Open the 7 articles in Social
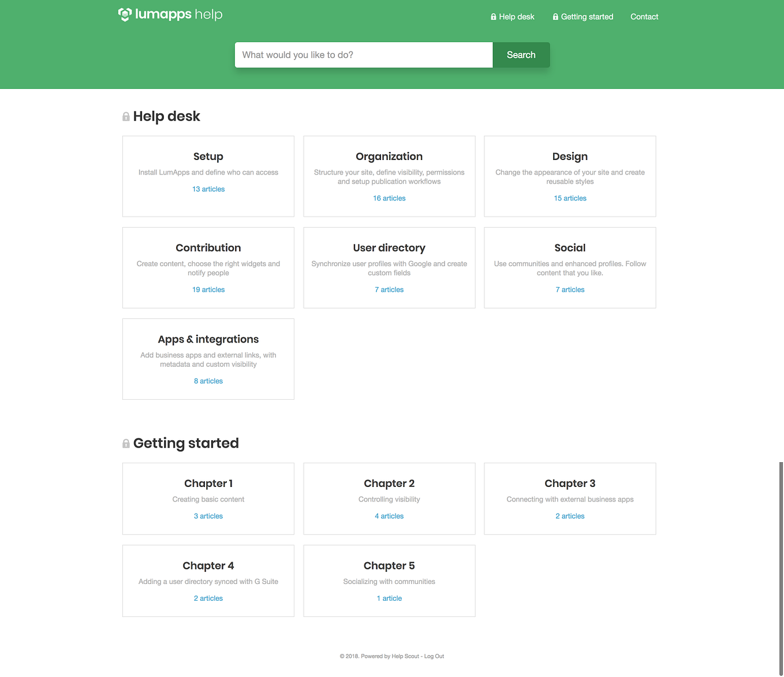This screenshot has width=784, height=677. (570, 289)
